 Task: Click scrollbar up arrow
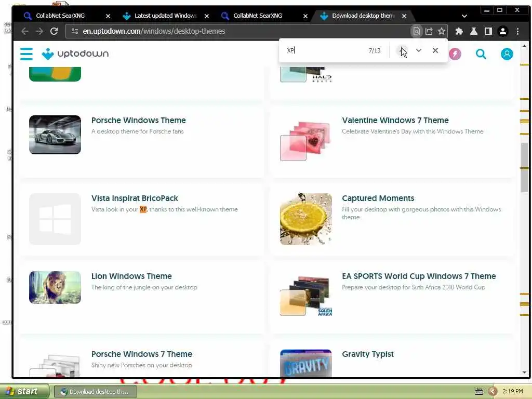525,46
